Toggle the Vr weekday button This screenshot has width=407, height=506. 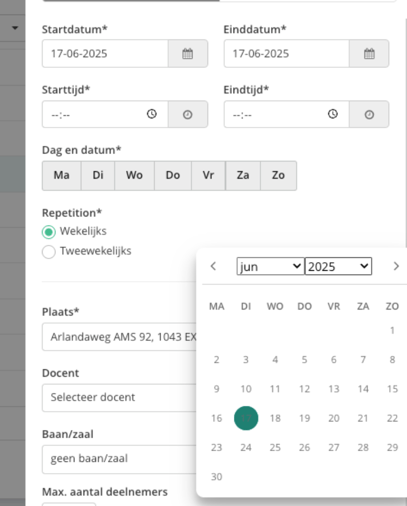[x=208, y=176]
